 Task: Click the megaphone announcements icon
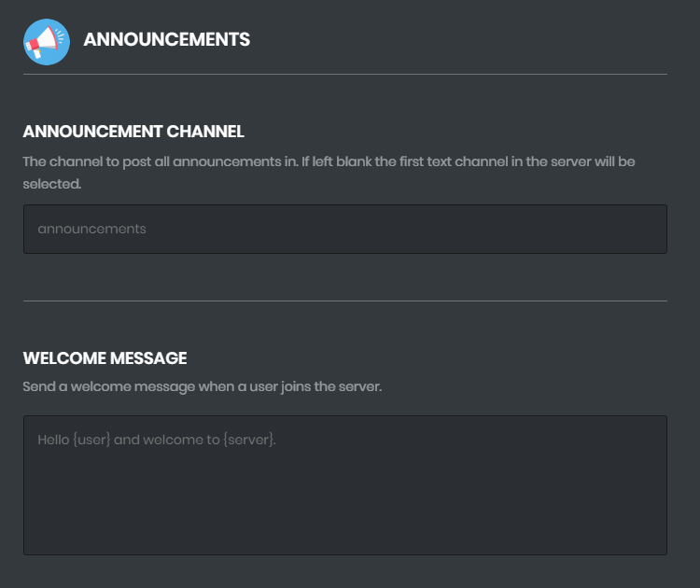click(x=47, y=41)
